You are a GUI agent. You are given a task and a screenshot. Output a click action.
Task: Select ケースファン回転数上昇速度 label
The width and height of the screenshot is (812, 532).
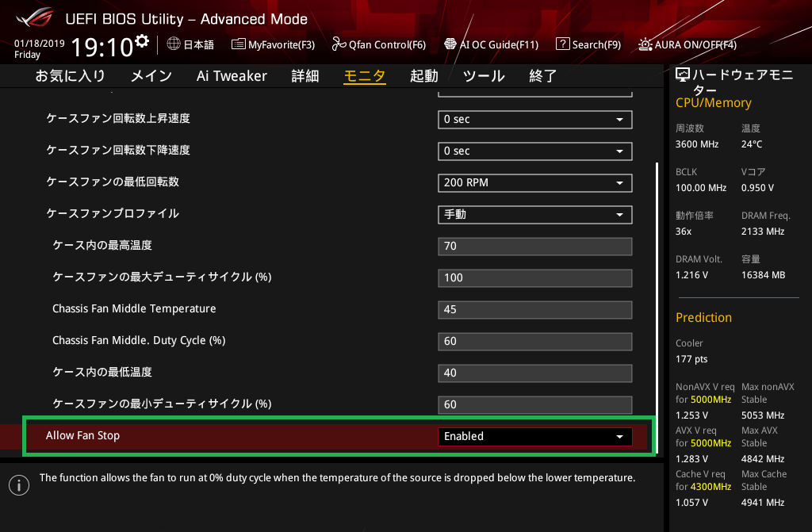coord(118,119)
